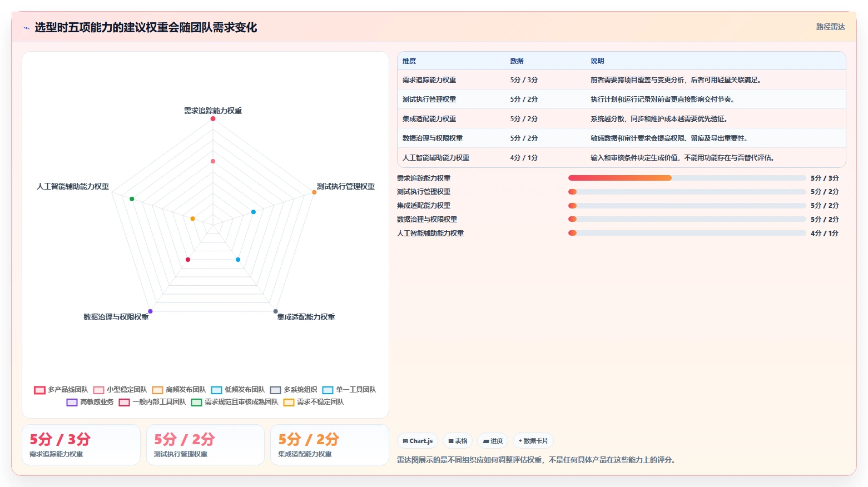This screenshot has height=487, width=868.
Task: Click the 进度 tag
Action: [493, 441]
